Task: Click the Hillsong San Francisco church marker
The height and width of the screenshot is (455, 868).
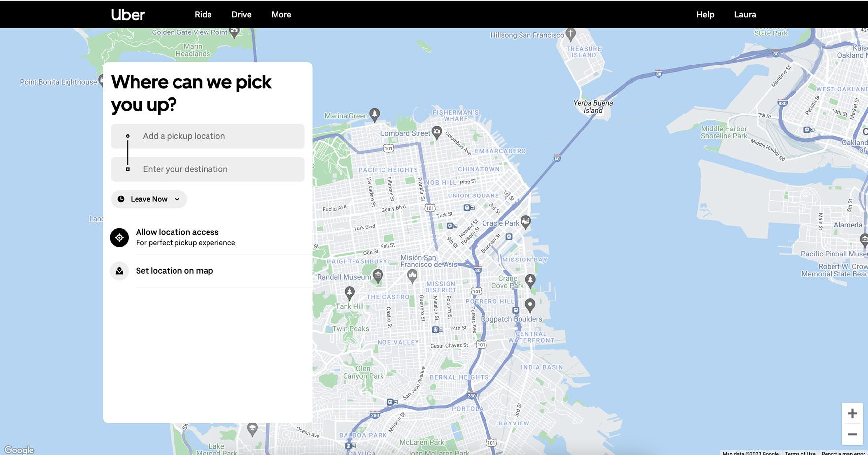Action: click(571, 34)
